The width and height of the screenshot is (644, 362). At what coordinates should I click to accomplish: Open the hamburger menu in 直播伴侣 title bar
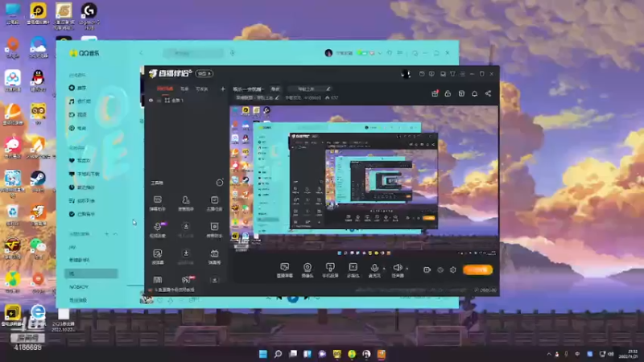[x=462, y=74]
